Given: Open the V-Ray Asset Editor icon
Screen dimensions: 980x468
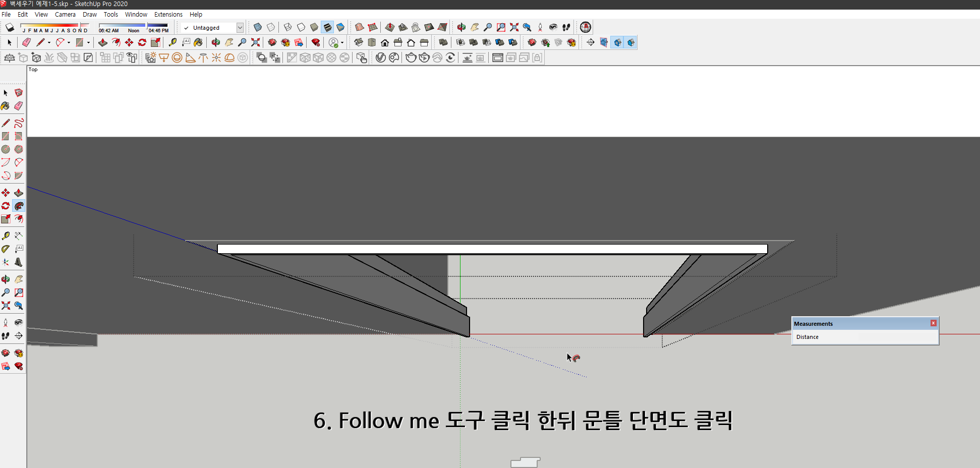Looking at the screenshot, I should pos(381,57).
